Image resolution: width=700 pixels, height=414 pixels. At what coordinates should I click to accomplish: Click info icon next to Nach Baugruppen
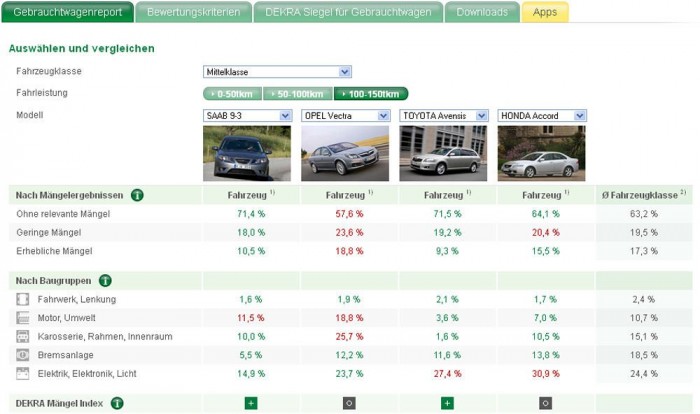[105, 281]
